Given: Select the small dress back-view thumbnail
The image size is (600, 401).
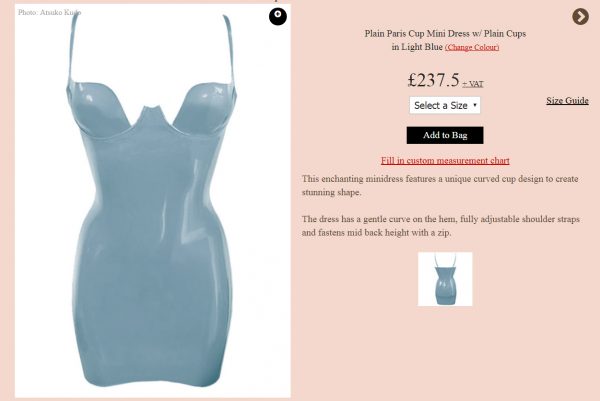Looking at the screenshot, I should (x=445, y=279).
